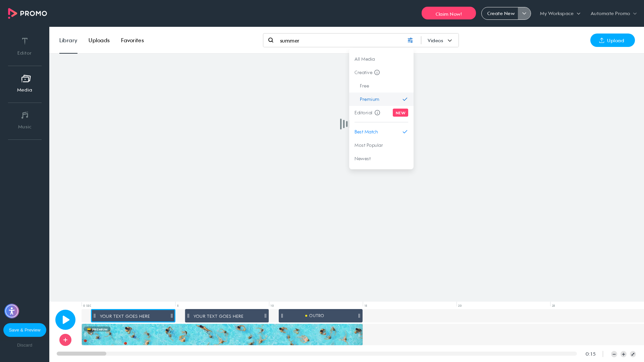644x362 pixels.
Task: Choose Best Match sorting
Action: pos(381,132)
